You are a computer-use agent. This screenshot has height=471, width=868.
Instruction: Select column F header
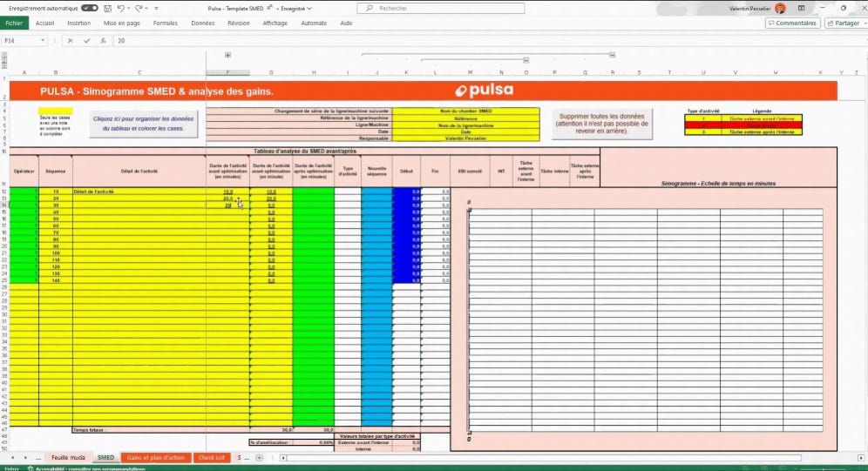click(227, 72)
